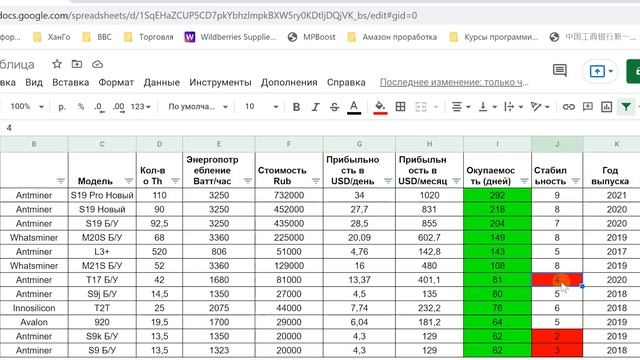Open the Вставка menu
The height and width of the screenshot is (360, 640).
71,82
